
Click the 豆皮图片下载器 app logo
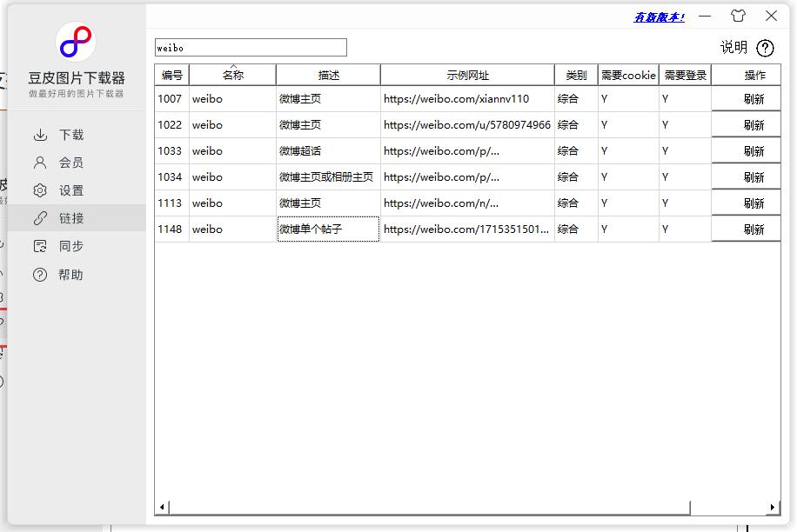(76, 42)
